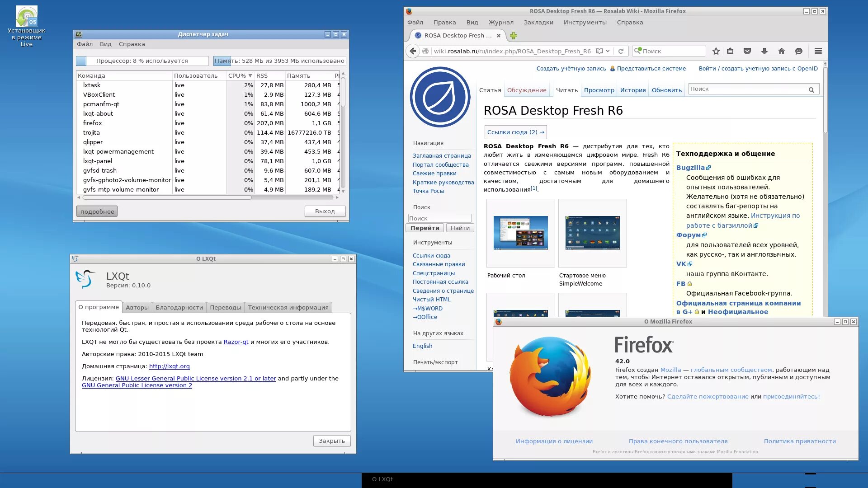Screen dimensions: 868x488
Task: Click the подробнее button in task manager
Action: [97, 211]
